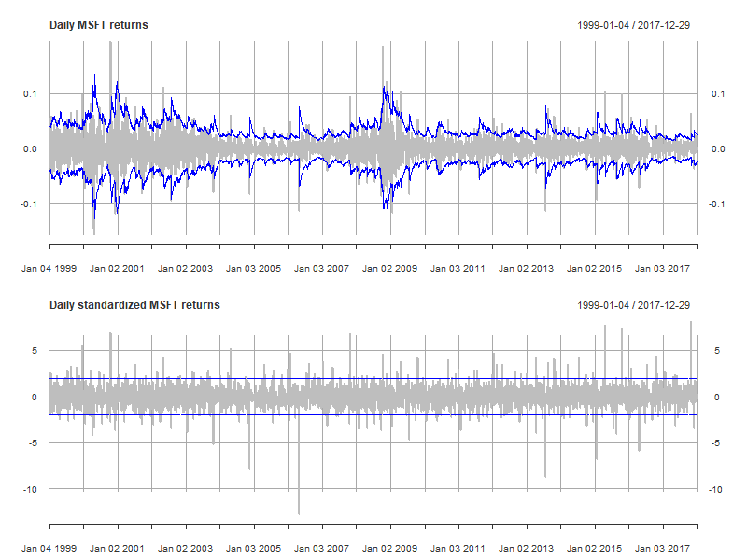Select the date range label of the standardized returns chart
The image size is (747, 560).
coord(633,305)
